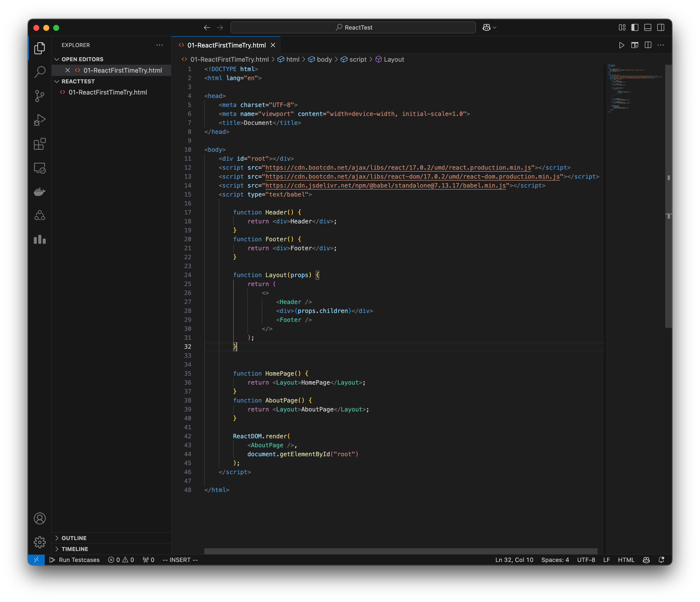
Task: Open the Run and Debug view
Action: click(40, 119)
